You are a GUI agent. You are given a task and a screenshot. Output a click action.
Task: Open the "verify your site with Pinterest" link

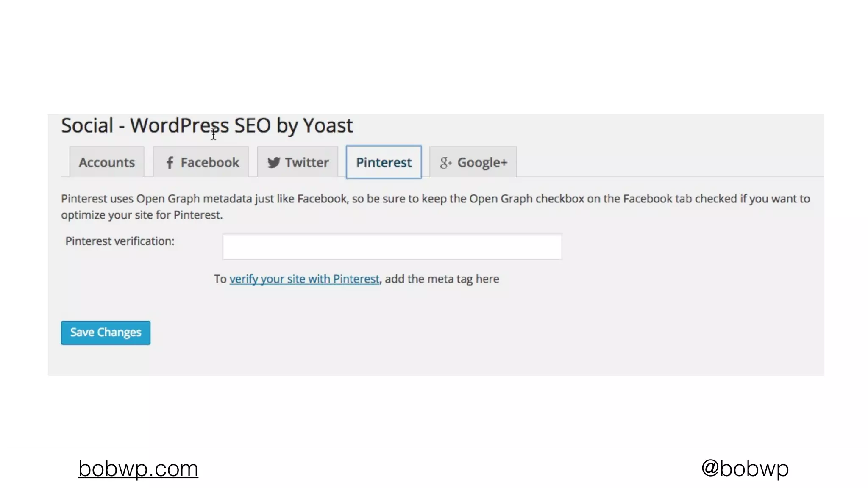click(304, 279)
